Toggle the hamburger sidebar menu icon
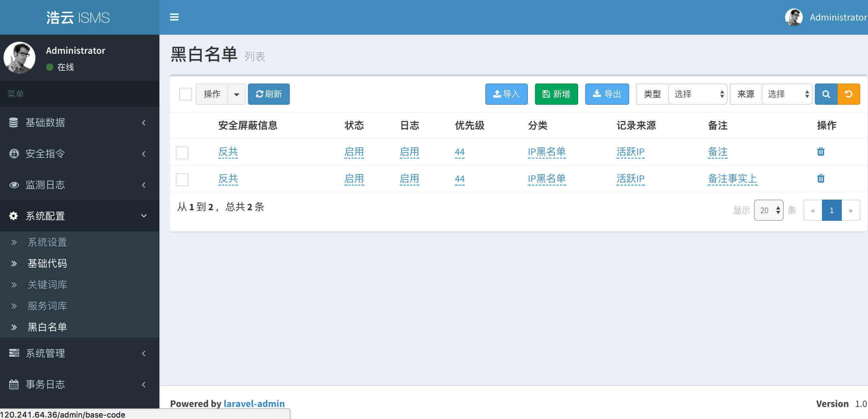Screen dimensions: 868x419 (x=174, y=17)
